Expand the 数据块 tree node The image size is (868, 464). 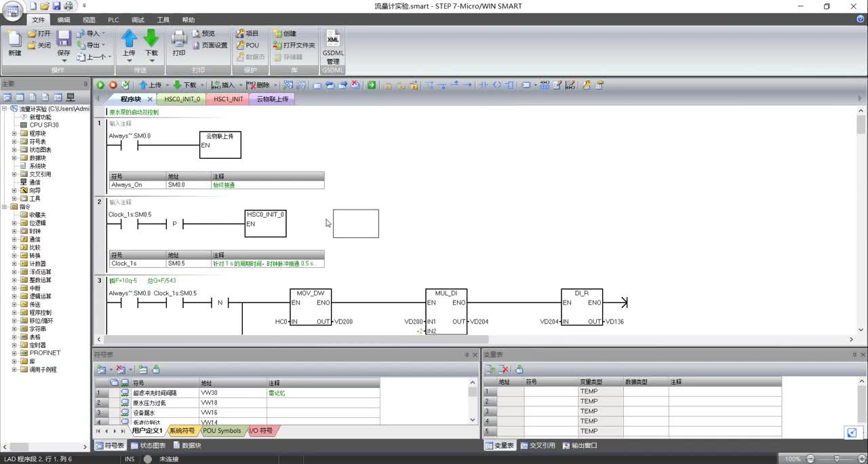[14, 158]
